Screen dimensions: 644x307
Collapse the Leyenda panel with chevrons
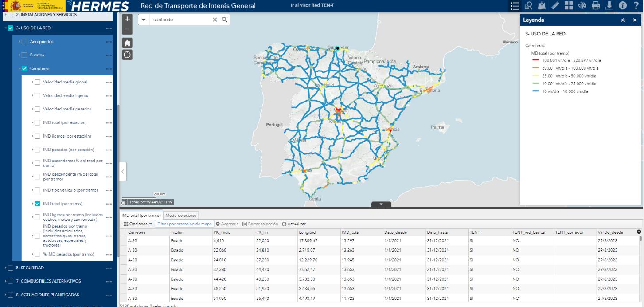pos(623,20)
